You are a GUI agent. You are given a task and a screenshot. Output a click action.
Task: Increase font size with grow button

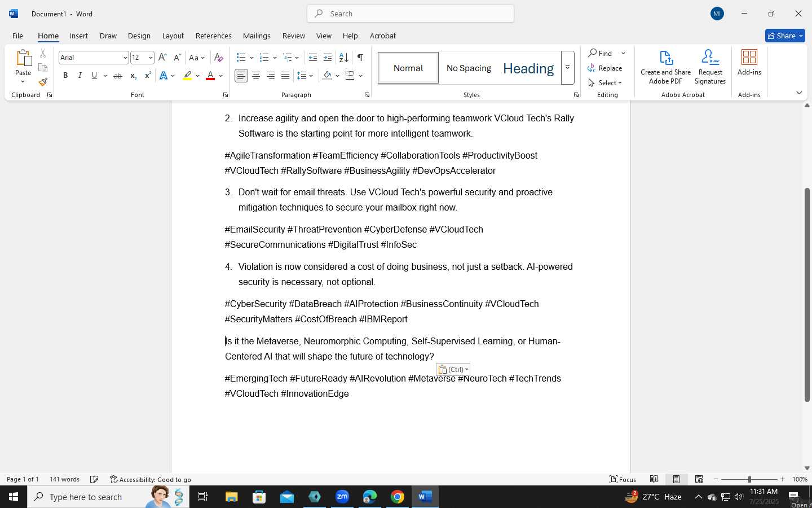click(162, 58)
